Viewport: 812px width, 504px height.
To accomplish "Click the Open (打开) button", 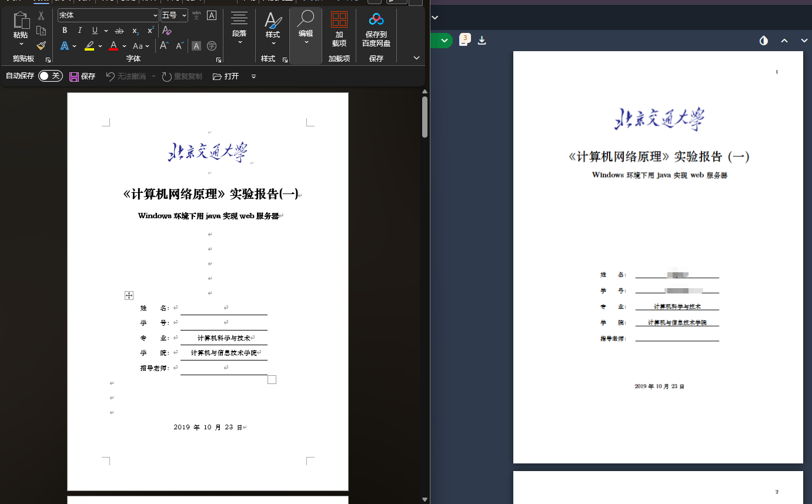I will [x=226, y=76].
